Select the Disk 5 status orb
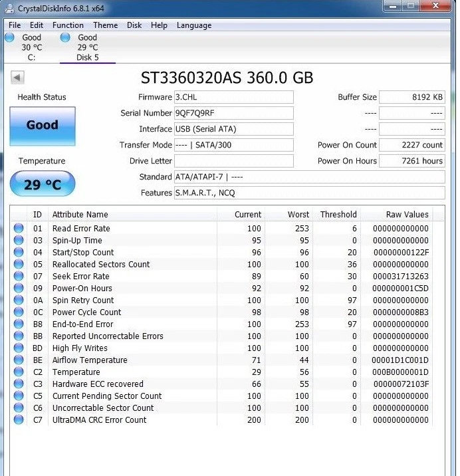Image resolution: width=460 pixels, height=476 pixels. tap(65, 37)
